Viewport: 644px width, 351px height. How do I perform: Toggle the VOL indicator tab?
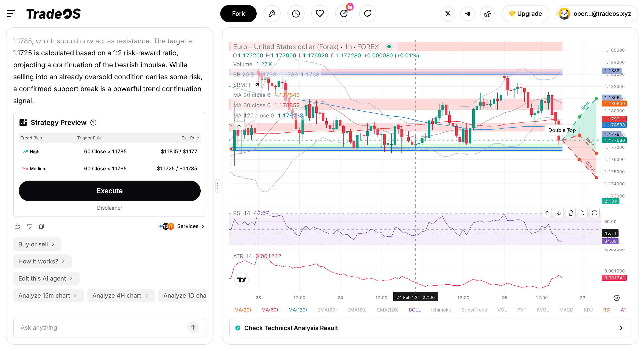click(502, 310)
